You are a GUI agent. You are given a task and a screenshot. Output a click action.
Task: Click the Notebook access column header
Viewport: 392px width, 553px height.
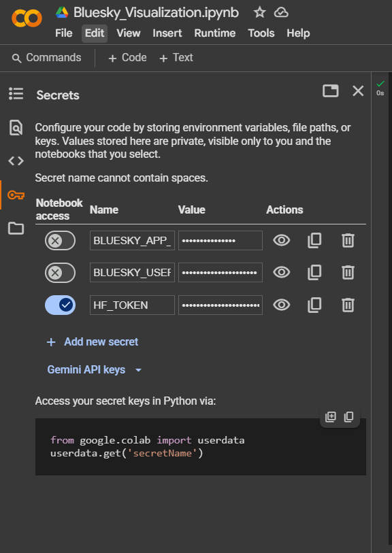[x=59, y=210]
